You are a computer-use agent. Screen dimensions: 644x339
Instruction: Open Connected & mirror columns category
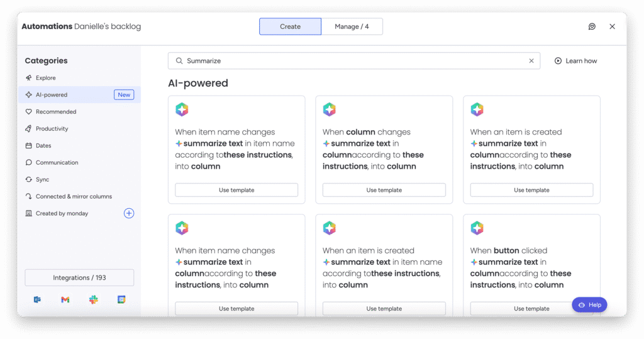79,196
